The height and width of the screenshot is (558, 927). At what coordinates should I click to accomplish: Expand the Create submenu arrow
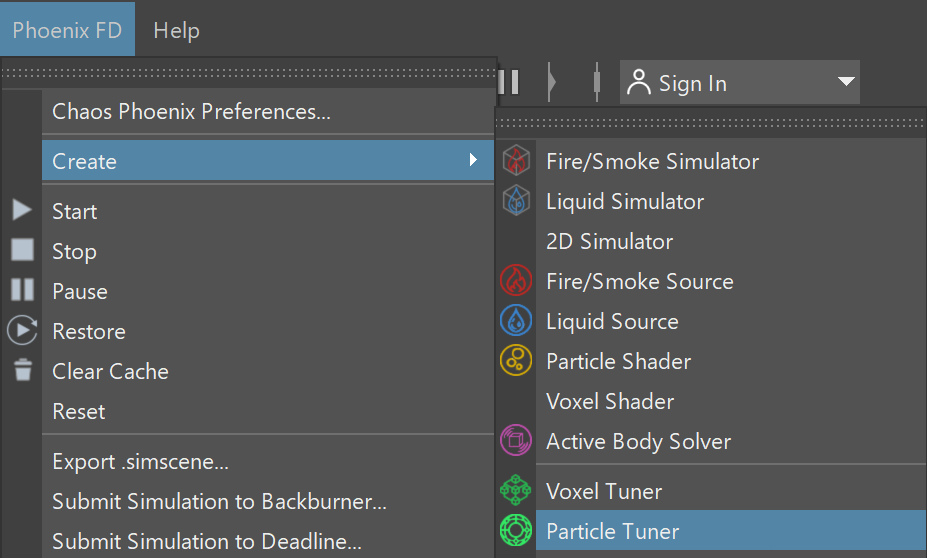pos(473,160)
